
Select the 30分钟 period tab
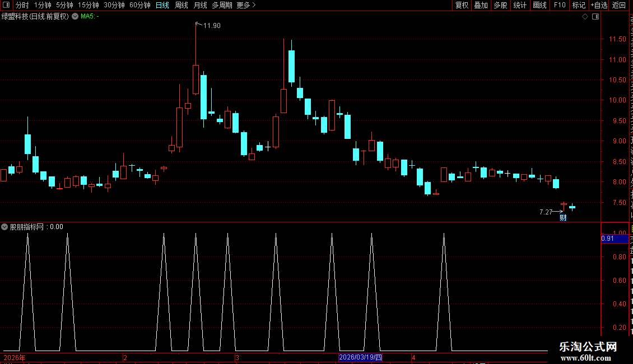pos(114,5)
